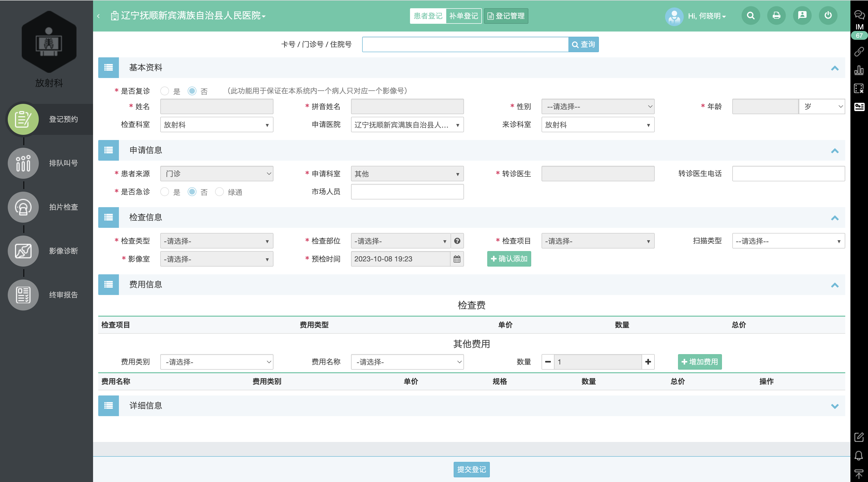Open the 检查项目 dropdown
868x482 pixels.
598,241
